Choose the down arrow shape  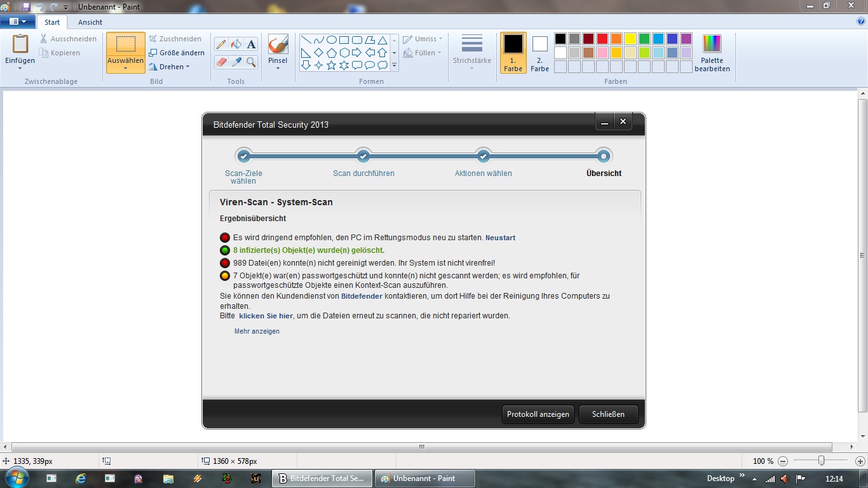tap(306, 65)
